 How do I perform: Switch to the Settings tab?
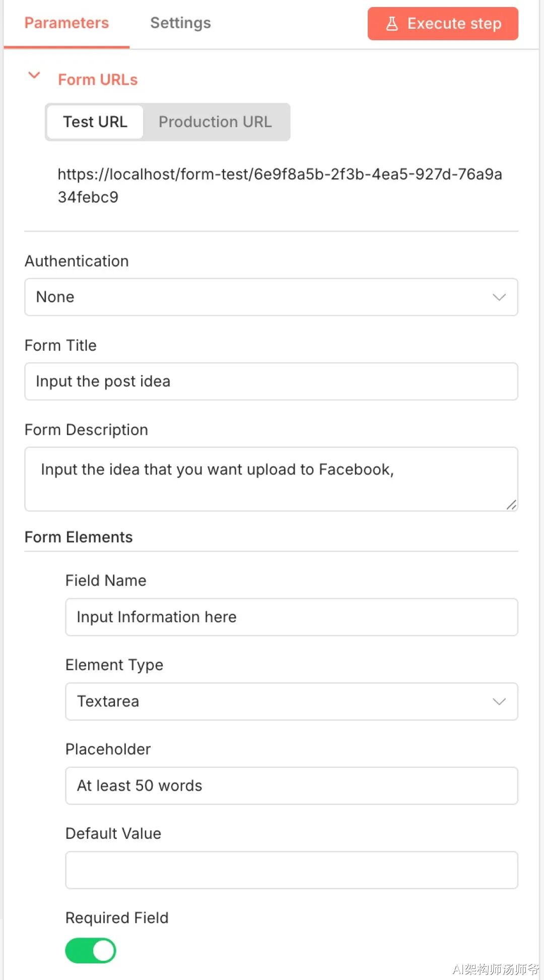(180, 23)
